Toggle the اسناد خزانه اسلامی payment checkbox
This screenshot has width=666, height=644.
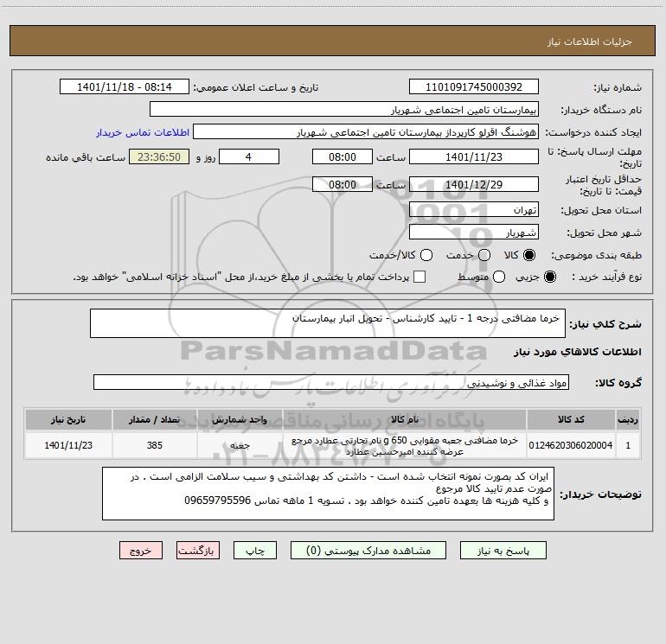tap(419, 277)
